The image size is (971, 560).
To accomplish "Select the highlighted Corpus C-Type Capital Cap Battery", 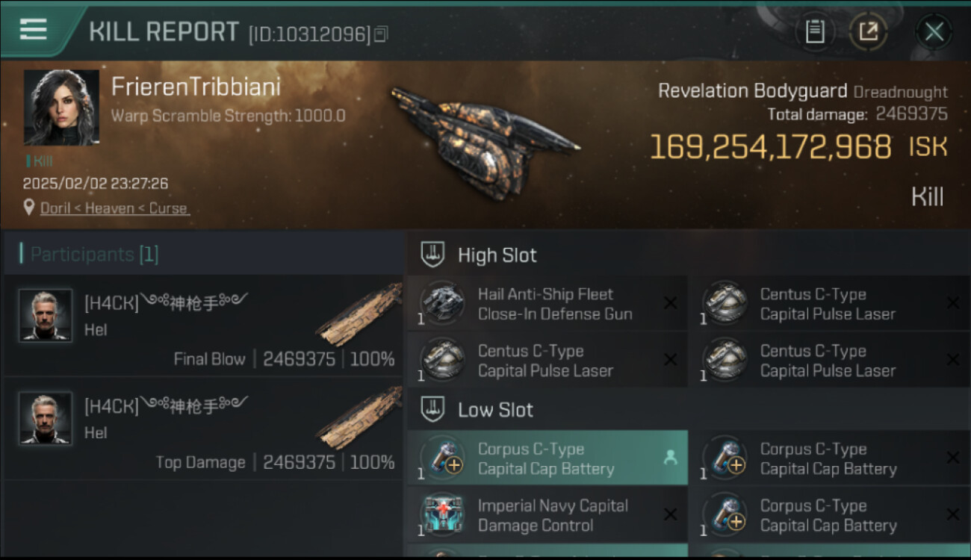I will tap(547, 458).
